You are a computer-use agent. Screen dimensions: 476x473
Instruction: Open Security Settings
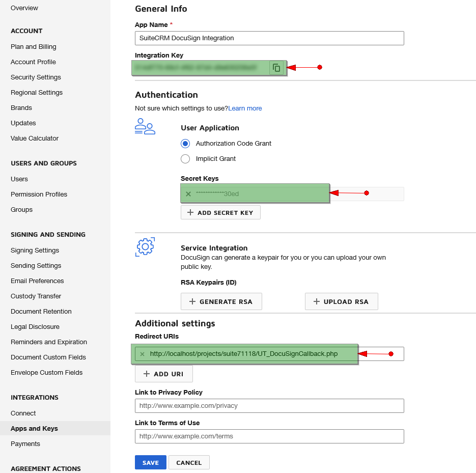36,77
